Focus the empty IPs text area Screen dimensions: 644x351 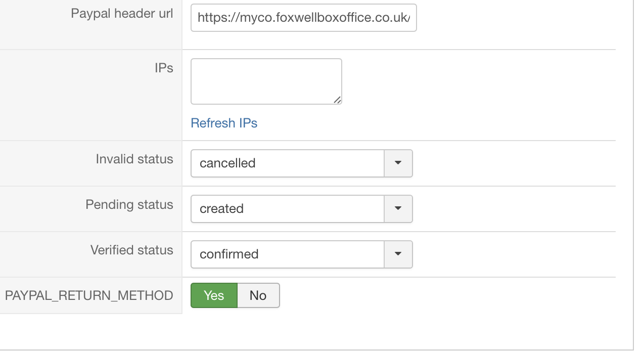(266, 81)
